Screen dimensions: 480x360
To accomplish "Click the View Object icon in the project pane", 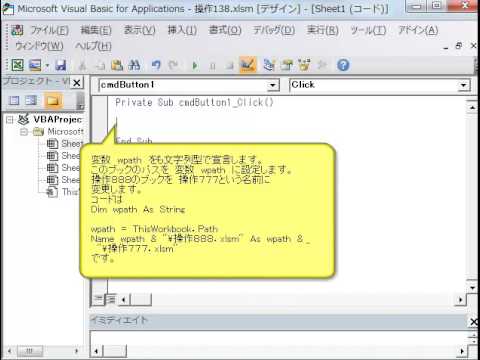I will 31,100.
